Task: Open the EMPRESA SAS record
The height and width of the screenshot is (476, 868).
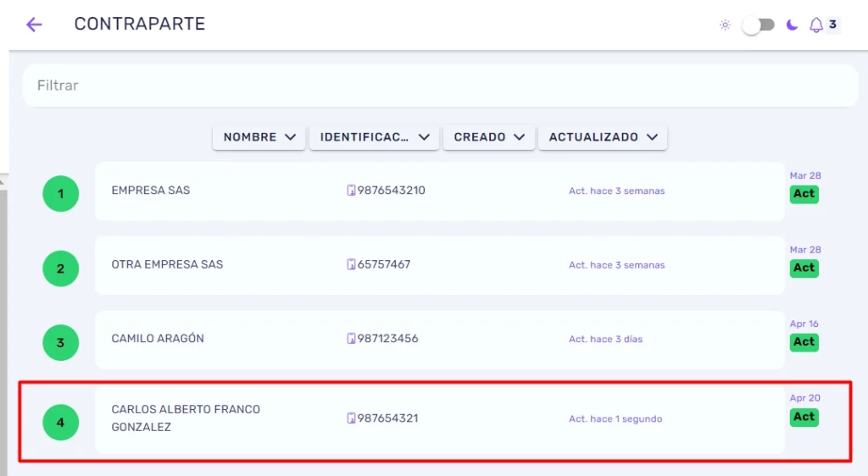Action: point(440,191)
